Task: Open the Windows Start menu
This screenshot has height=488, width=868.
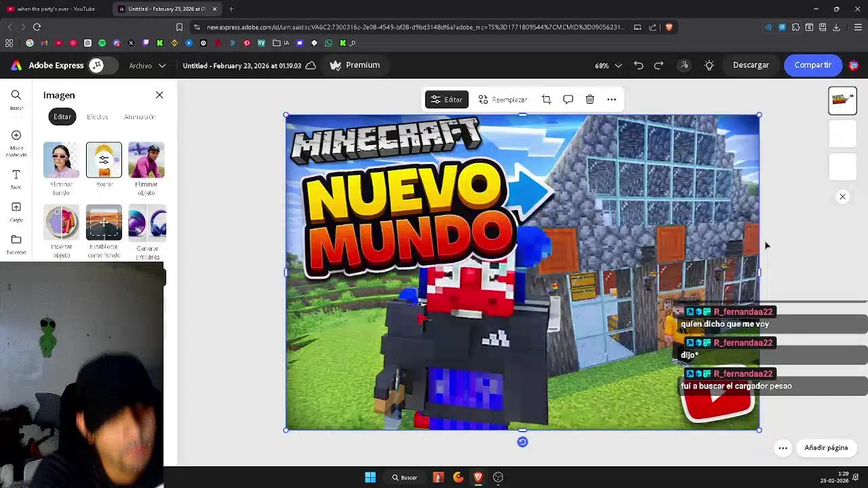Action: [370, 477]
